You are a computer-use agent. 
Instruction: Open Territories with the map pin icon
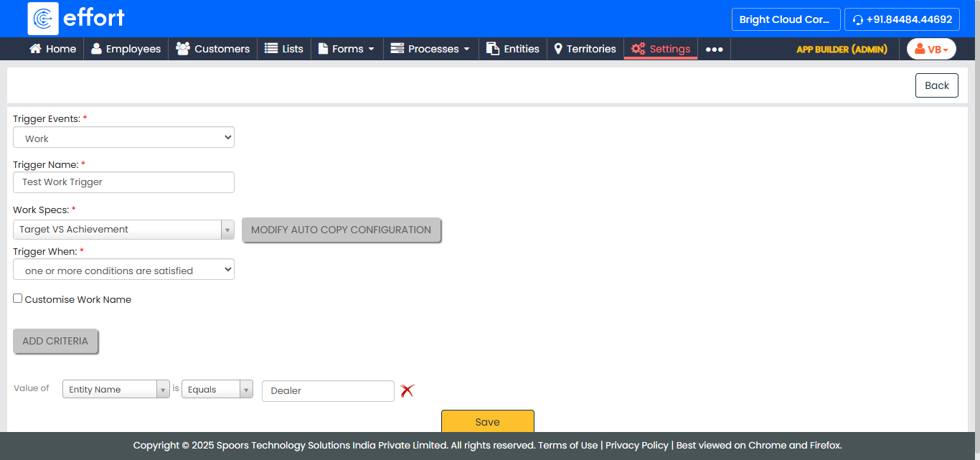pos(585,49)
